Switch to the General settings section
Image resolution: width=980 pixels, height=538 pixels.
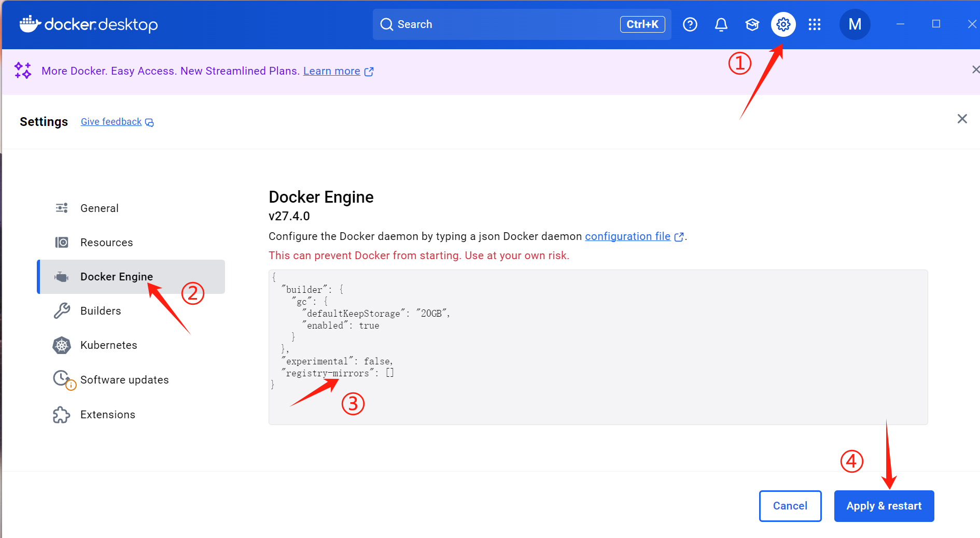point(100,208)
